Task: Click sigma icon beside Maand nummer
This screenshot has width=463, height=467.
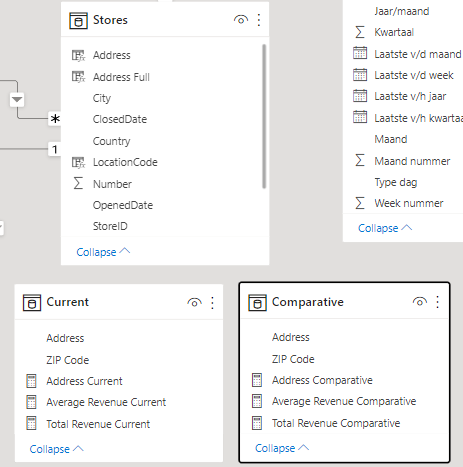Action: click(360, 160)
